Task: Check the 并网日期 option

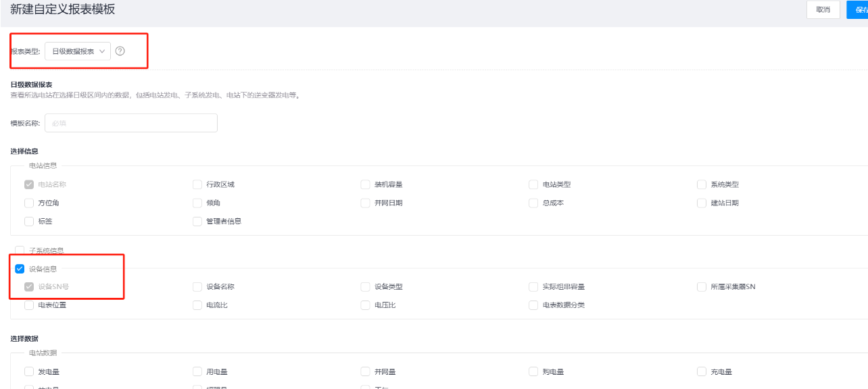Action: [x=366, y=203]
